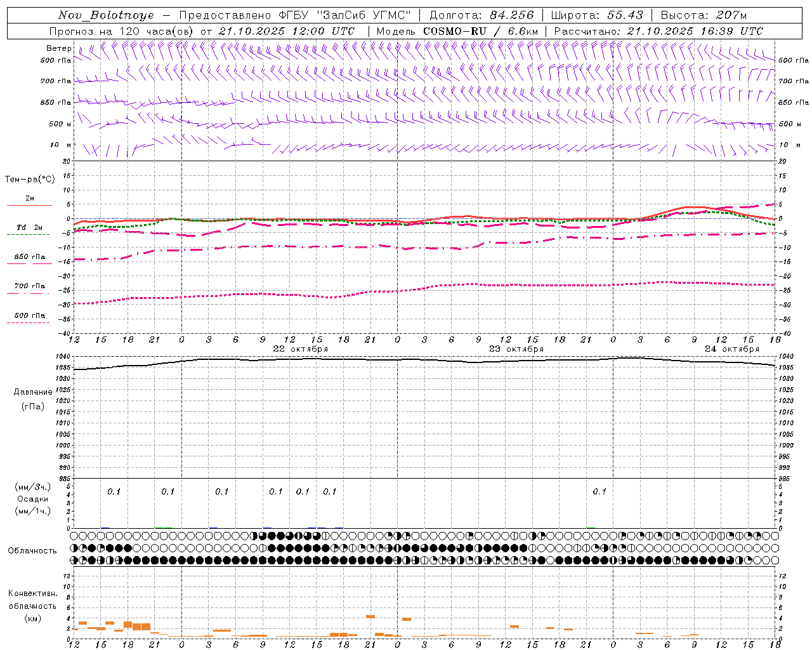This screenshot has height=650, width=812.
Task: Click the "Ветер" wind panel label
Action: click(58, 48)
